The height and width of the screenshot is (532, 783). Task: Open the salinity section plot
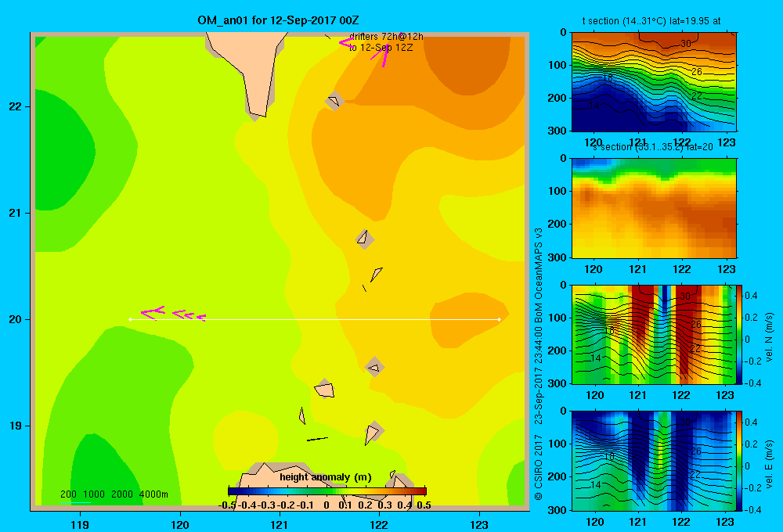pos(654,208)
